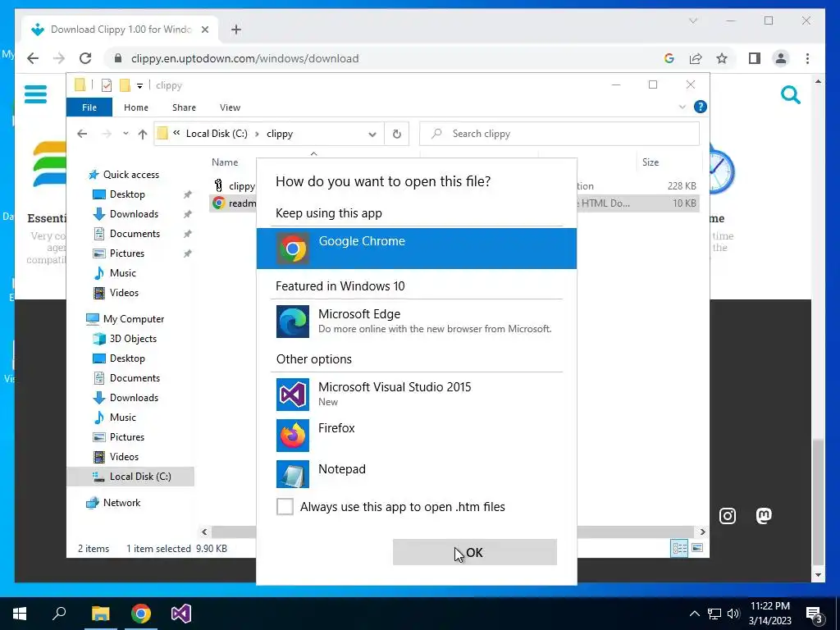This screenshot has width=840, height=630.
Task: Click Uptodown search magnifier
Action: pos(790,95)
